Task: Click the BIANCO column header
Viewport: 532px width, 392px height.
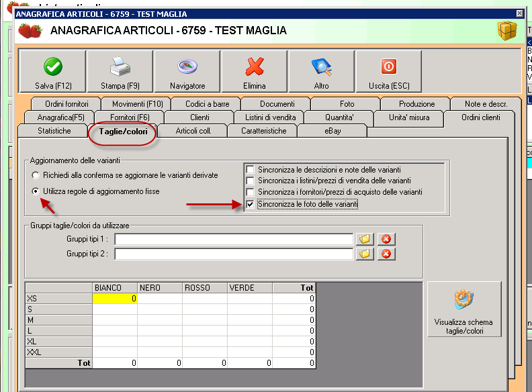Action: tap(115, 288)
